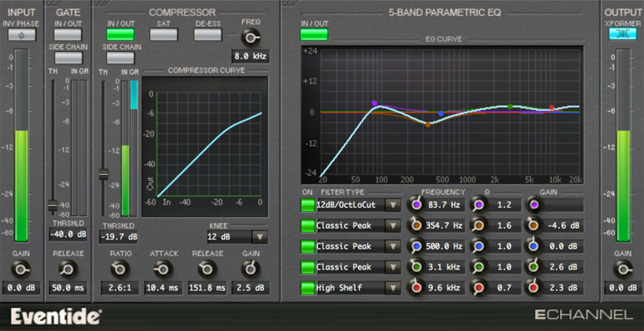Viewport: 644px width, 331px height.
Task: Click the compressor ATTACK knob
Action: coord(162,270)
